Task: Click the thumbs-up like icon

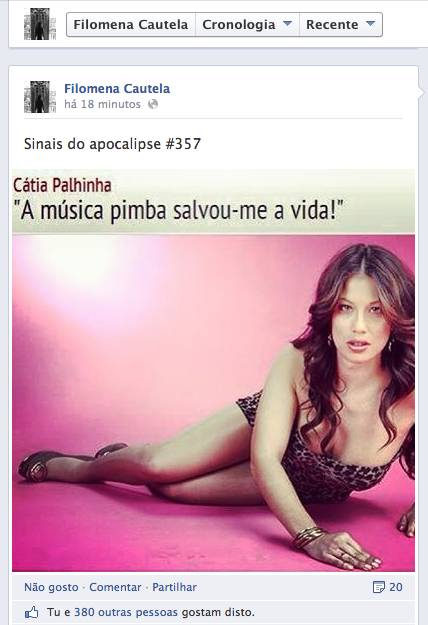Action: (32, 612)
